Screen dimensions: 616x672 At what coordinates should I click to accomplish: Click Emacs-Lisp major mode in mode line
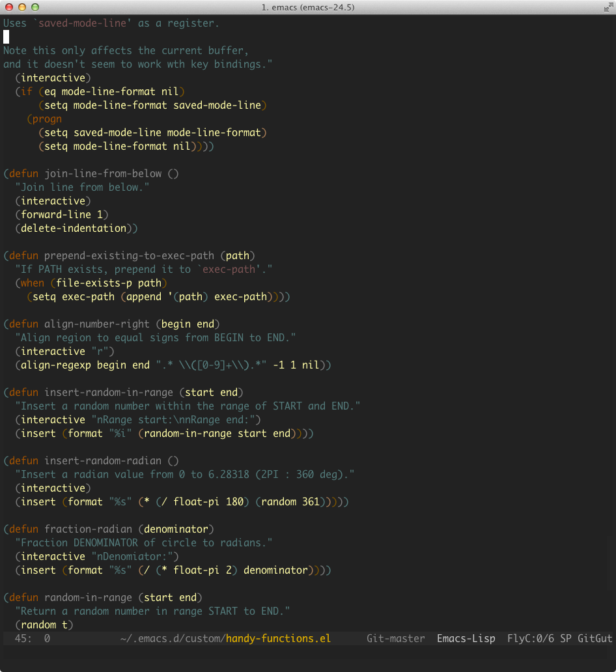click(x=466, y=638)
